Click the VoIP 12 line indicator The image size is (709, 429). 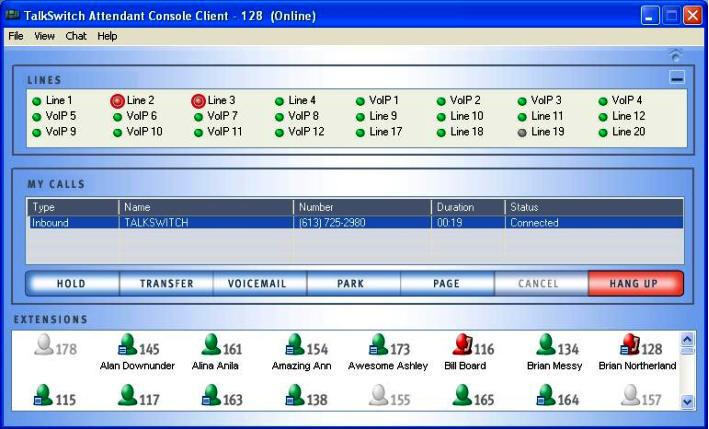(x=279, y=133)
